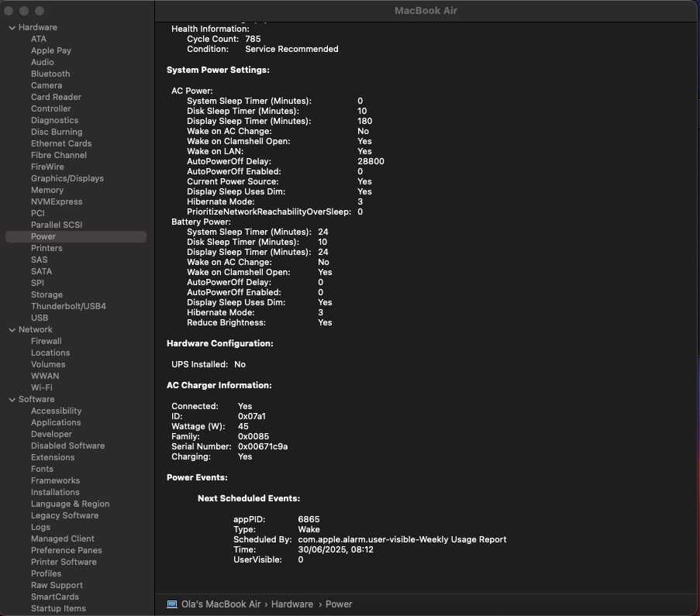Screen dimensions: 700x616
Task: Collapse the Software section chevron
Action: click(12, 400)
